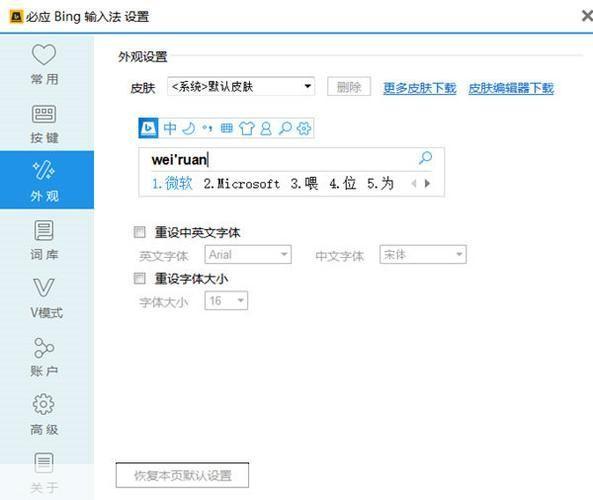Click the gear settings icon on toolbar
The height and width of the screenshot is (500, 593).
pyautogui.click(x=304, y=128)
